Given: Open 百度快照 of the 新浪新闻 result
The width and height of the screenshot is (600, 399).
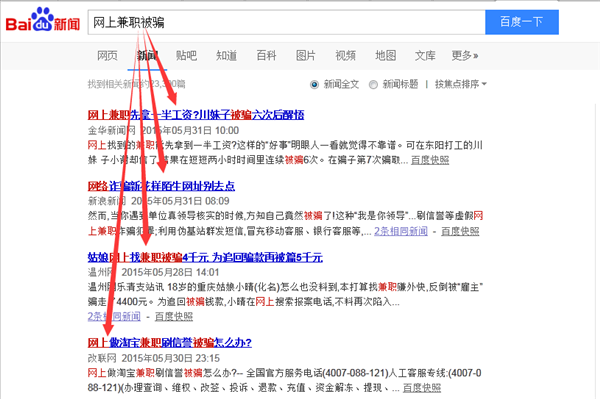Looking at the screenshot, I should click(x=460, y=231).
